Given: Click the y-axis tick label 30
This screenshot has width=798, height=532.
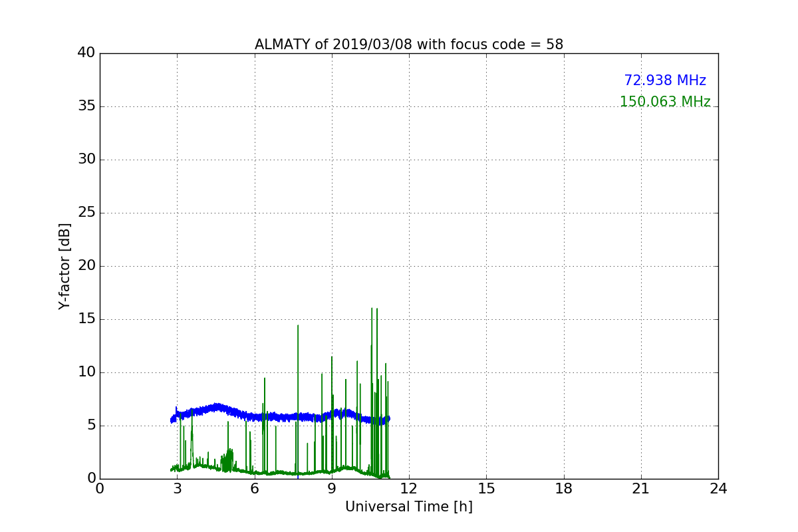Looking at the screenshot, I should (x=86, y=160).
